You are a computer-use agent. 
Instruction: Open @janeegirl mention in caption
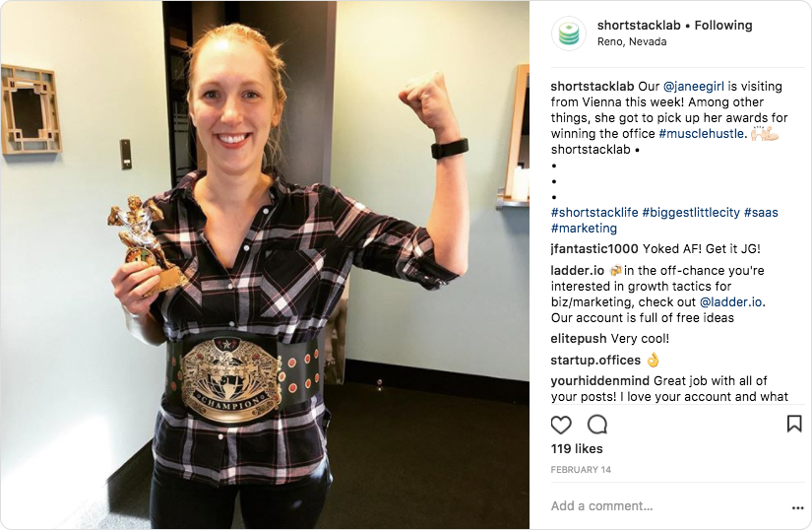click(694, 86)
